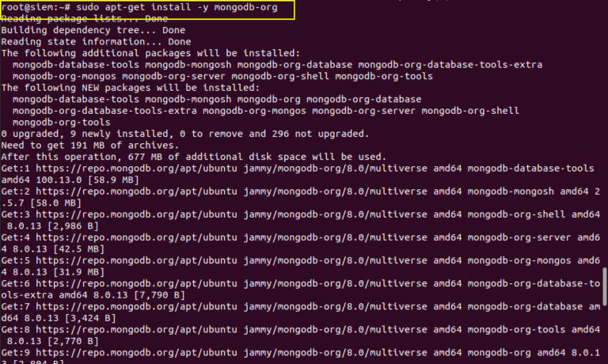The height and width of the screenshot is (364, 608).
Task: Click 'The following NEW packages will be installed:' line
Action: tap(131, 88)
